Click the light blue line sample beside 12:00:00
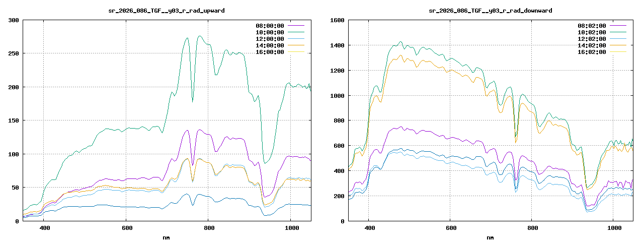Image resolution: width=644 pixels, height=242 pixels. pos(296,39)
